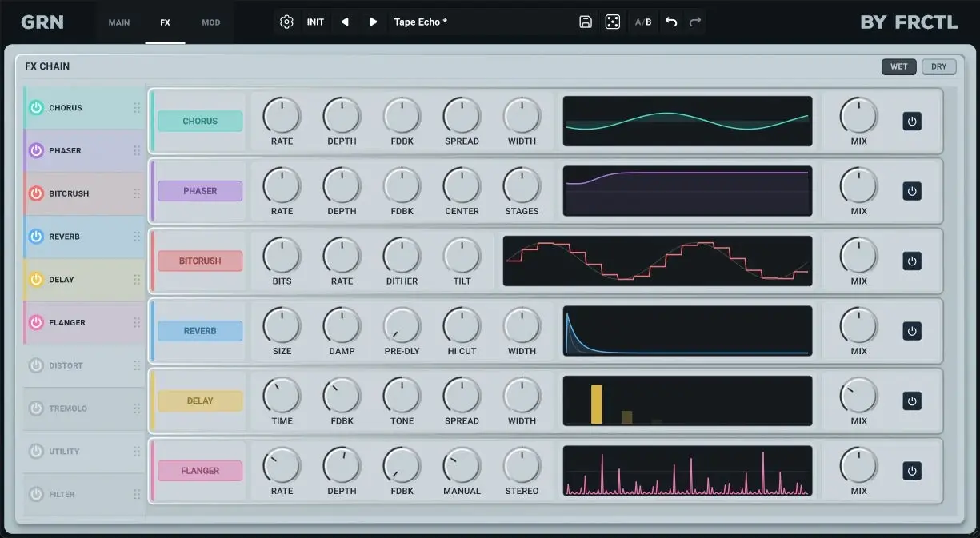
Task: Click the drag handle next to CHORUS
Action: (x=137, y=108)
